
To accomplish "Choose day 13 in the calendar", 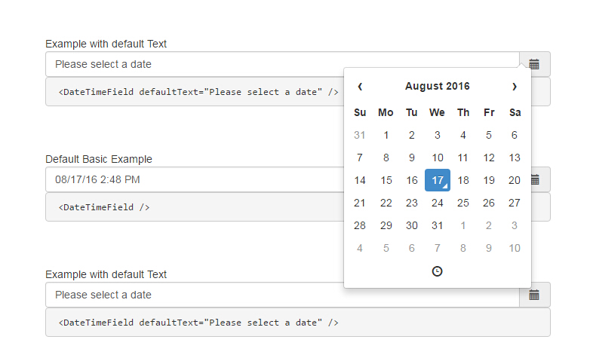I will point(515,158).
